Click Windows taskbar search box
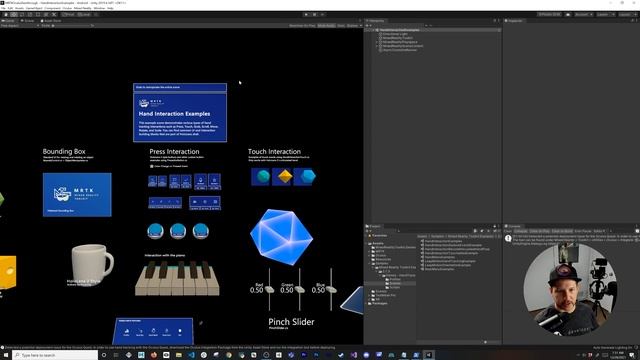This screenshot has width=640, height=360. pos(55,355)
